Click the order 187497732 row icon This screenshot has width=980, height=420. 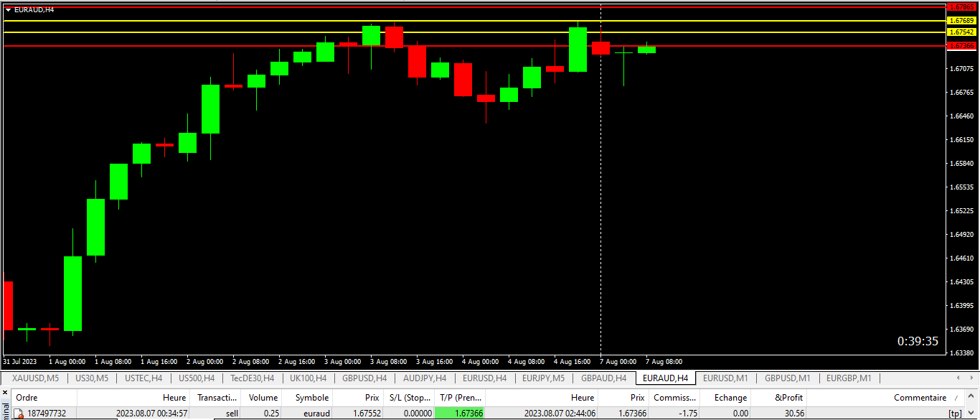pyautogui.click(x=19, y=414)
